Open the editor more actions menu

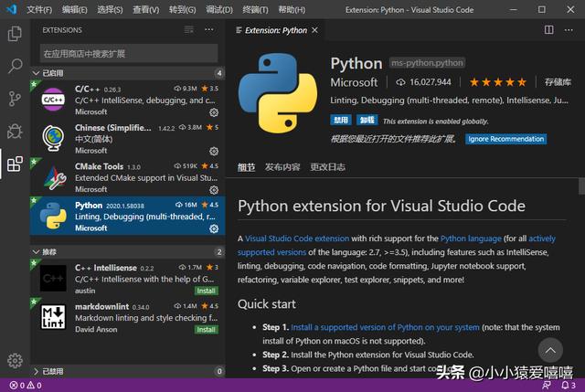(x=569, y=30)
